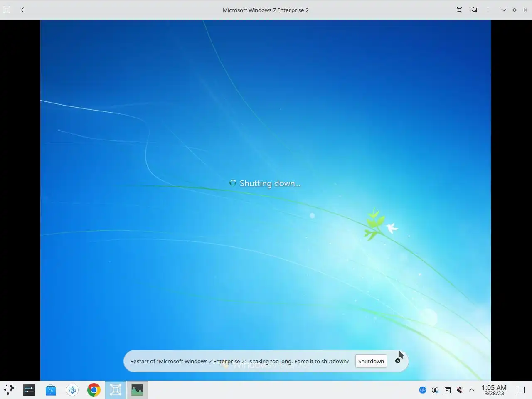Viewport: 532px width, 399px height.
Task: Click the muted volume tray icon
Action: (460, 390)
